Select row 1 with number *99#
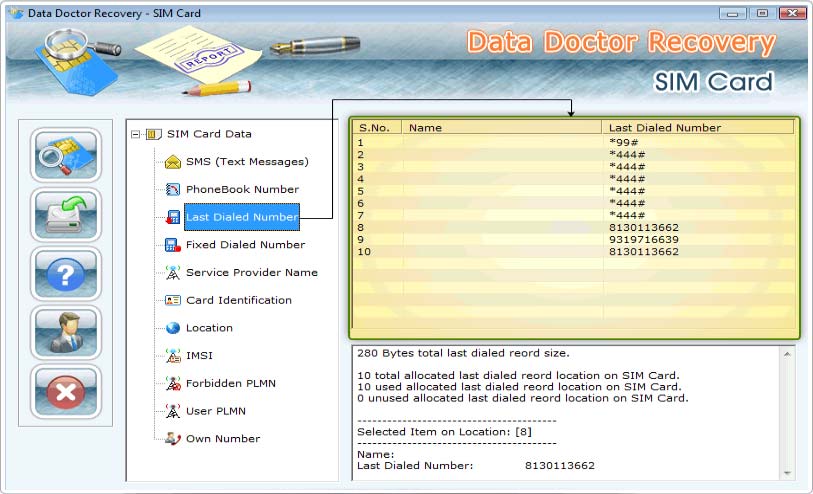The width and height of the screenshot is (813, 494). pyautogui.click(x=573, y=143)
